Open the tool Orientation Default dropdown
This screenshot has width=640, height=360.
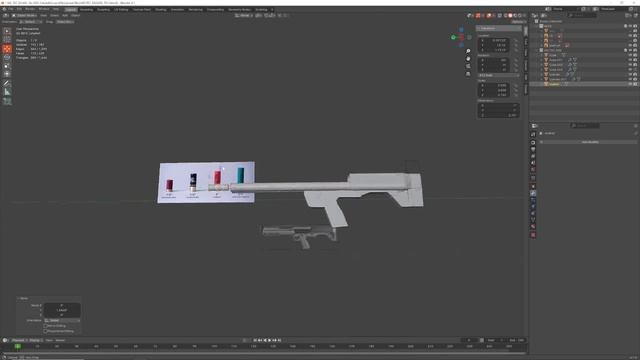(31, 22)
